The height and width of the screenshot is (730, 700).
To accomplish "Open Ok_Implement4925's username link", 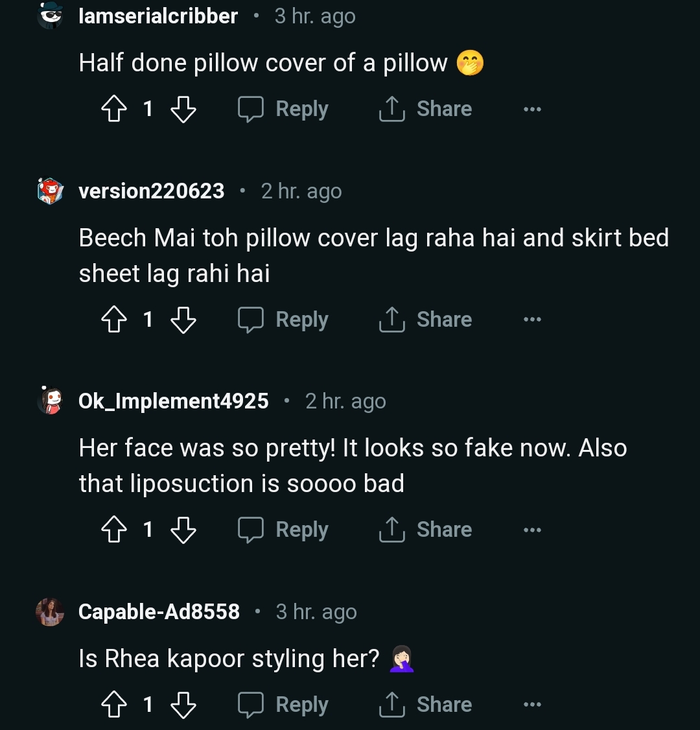I will click(x=173, y=401).
